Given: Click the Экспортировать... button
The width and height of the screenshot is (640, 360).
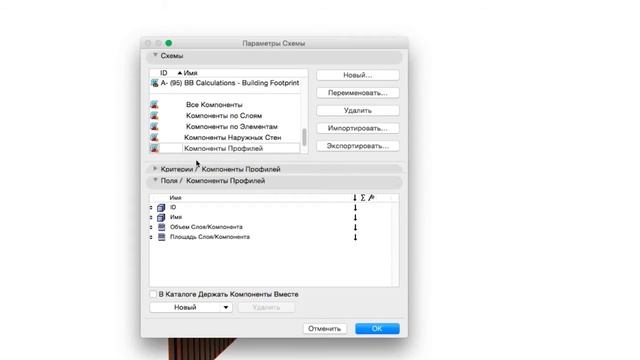Looking at the screenshot, I should (358, 146).
